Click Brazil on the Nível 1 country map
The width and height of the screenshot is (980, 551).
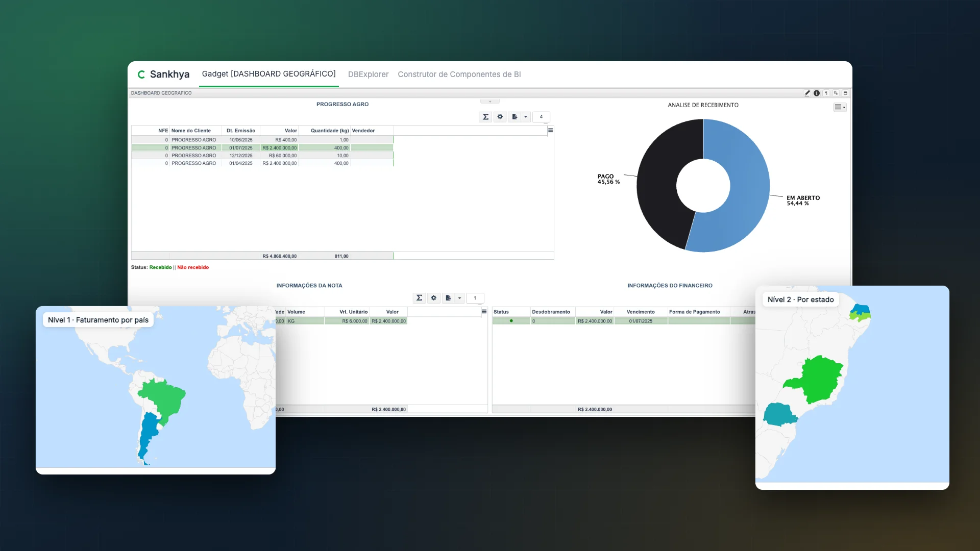coord(166,398)
